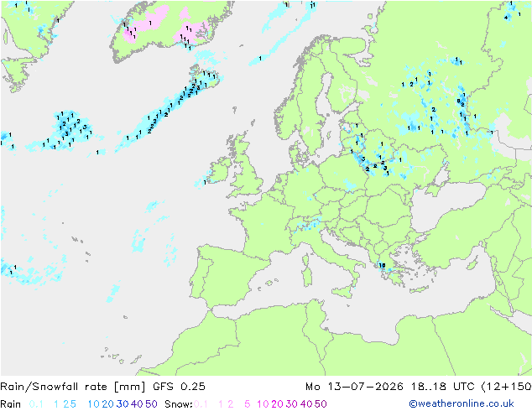Select snow legend value 0.1

[x=201, y=404]
